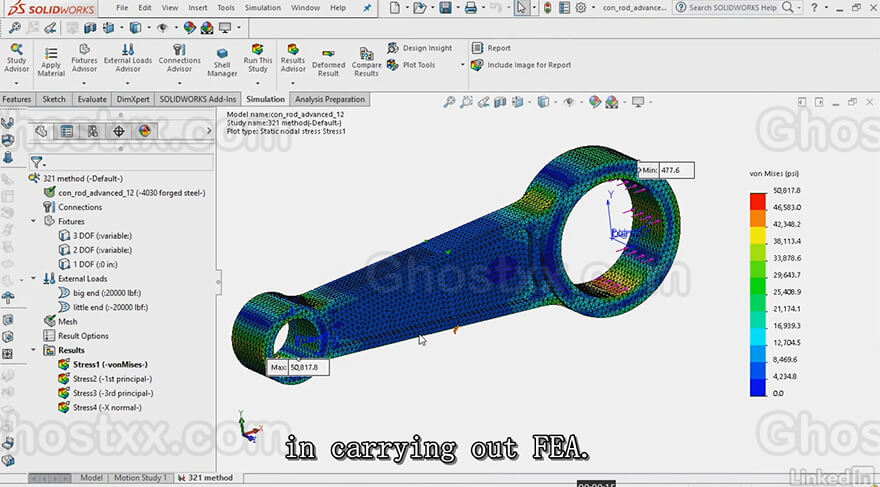Image resolution: width=880 pixels, height=487 pixels.
Task: Click the Save icon in title toolbar
Action: point(446,8)
